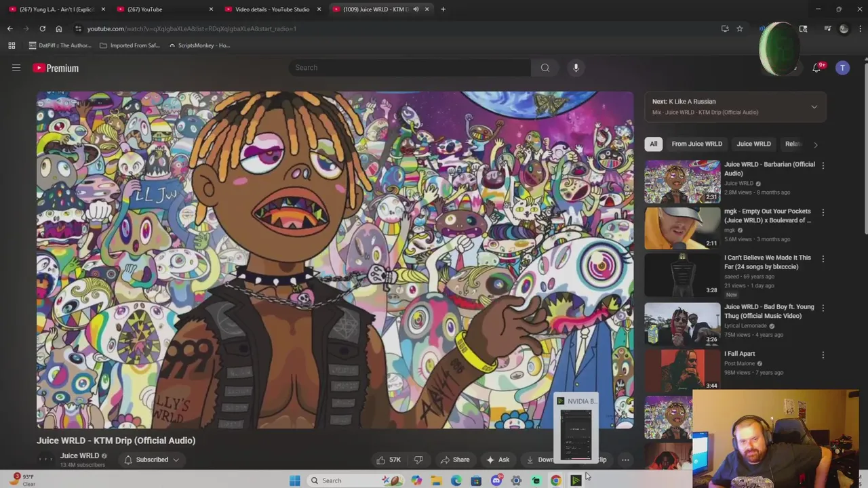
Task: Go to YouTube Premium home logo
Action: tap(56, 68)
